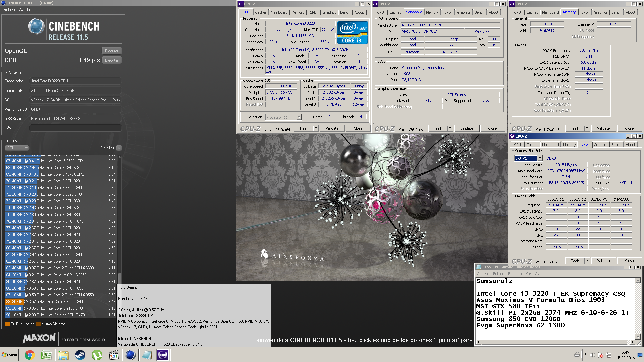The image size is (644, 362).
Task: Select ranking row 'Intel Celeron CPU G470'
Action: point(60,315)
